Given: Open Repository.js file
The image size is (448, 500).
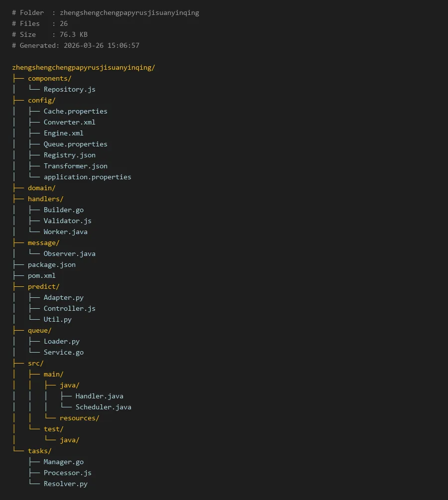Looking at the screenshot, I should [69, 89].
